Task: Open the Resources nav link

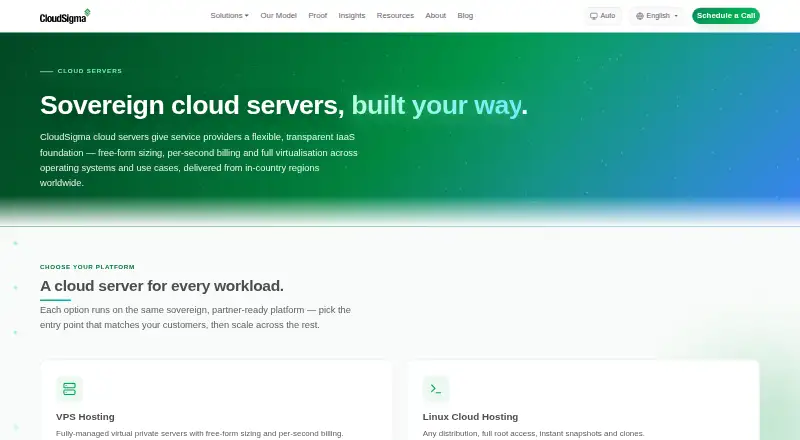Action: tap(395, 16)
